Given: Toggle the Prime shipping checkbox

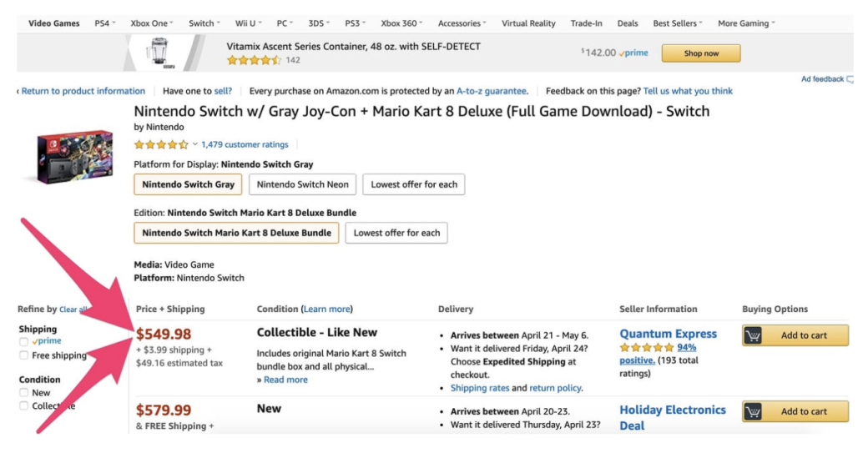Looking at the screenshot, I should [x=24, y=341].
